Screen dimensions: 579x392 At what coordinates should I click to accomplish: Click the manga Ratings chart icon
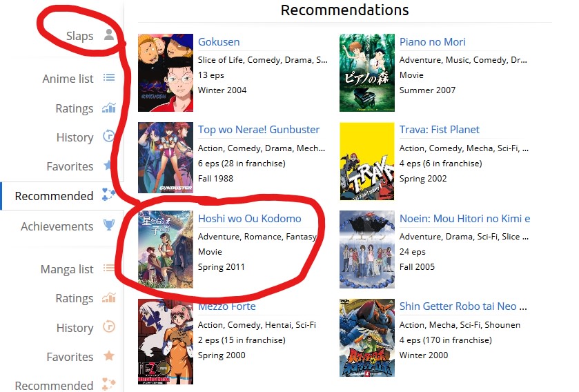(108, 297)
